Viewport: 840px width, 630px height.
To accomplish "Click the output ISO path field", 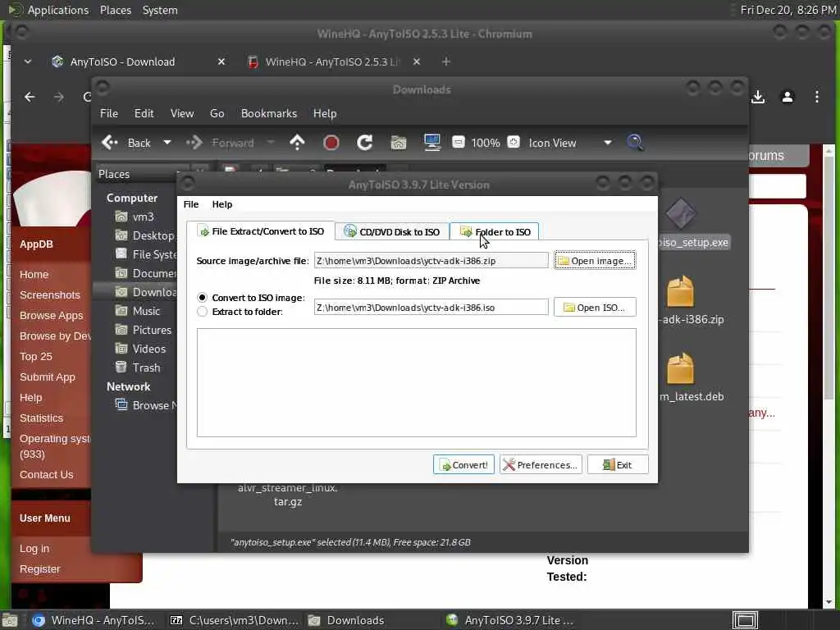I will coord(431,307).
